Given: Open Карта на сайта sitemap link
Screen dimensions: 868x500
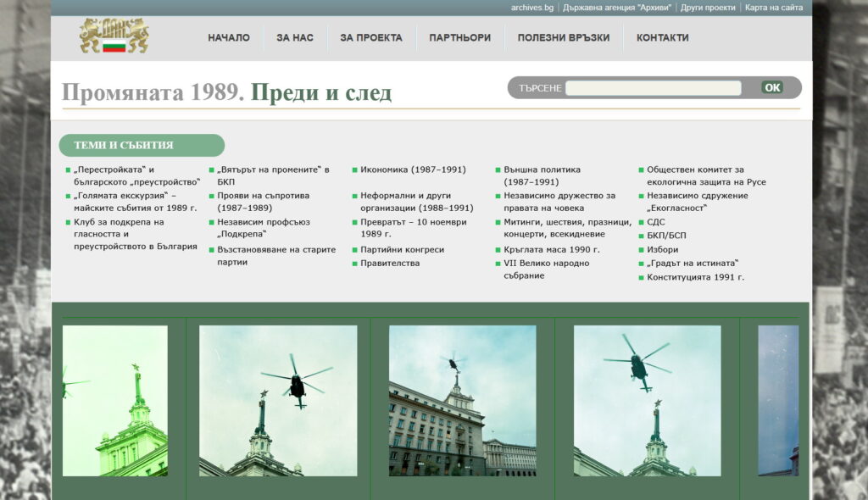Looking at the screenshot, I should (x=774, y=8).
